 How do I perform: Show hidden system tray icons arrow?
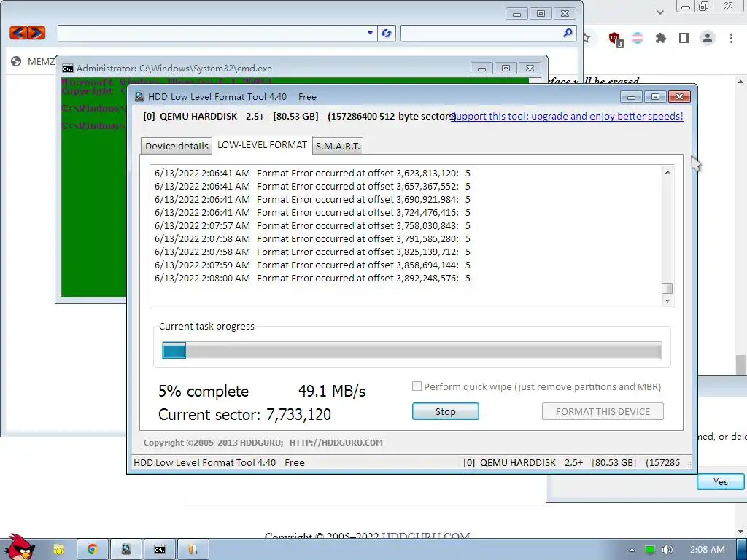(x=632, y=550)
